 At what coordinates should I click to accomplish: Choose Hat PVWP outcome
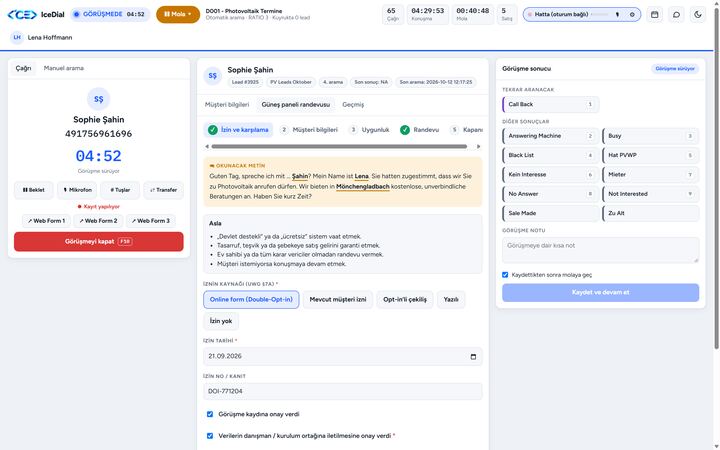point(650,155)
